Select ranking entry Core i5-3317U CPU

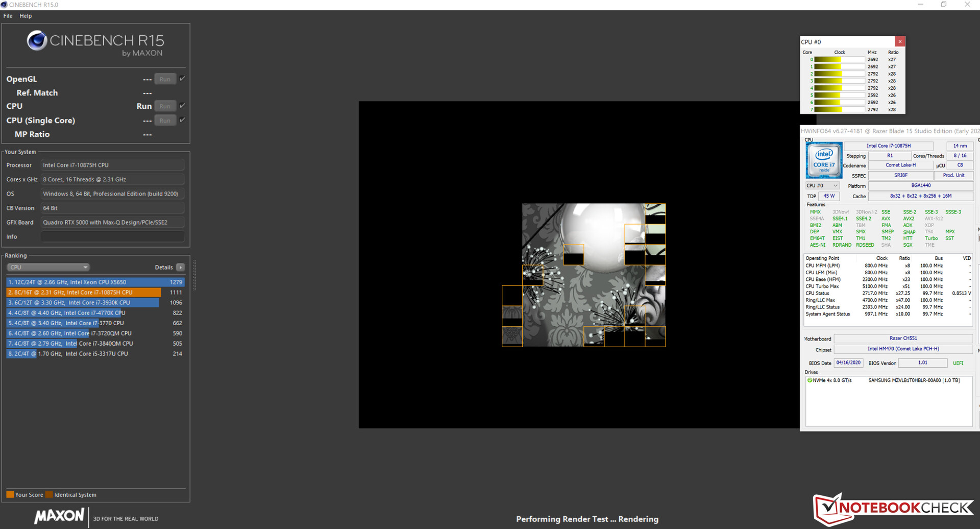coord(95,353)
